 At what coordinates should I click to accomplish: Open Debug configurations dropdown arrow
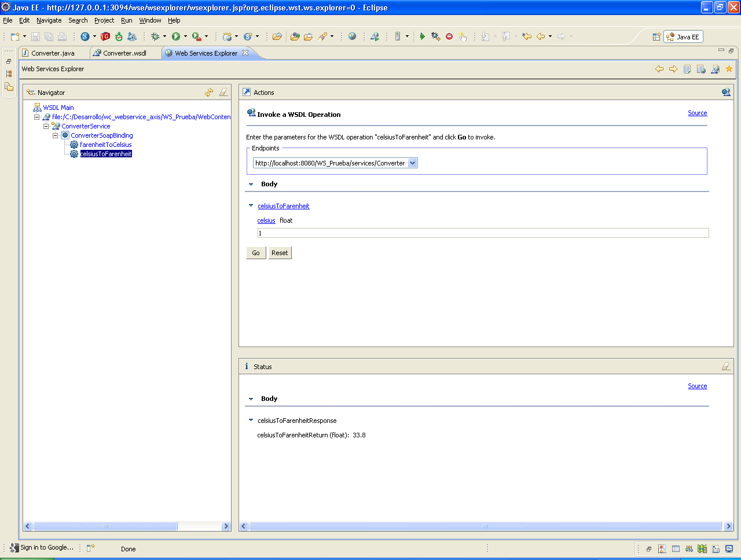[164, 36]
